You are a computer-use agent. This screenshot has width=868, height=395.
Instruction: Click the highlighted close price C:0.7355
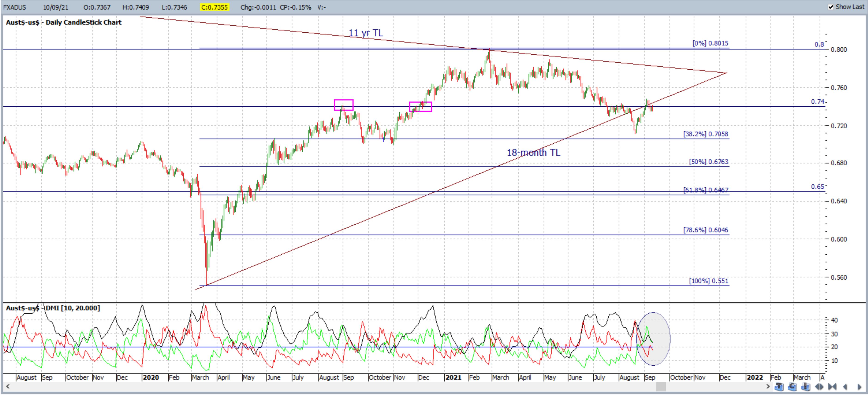(x=214, y=7)
